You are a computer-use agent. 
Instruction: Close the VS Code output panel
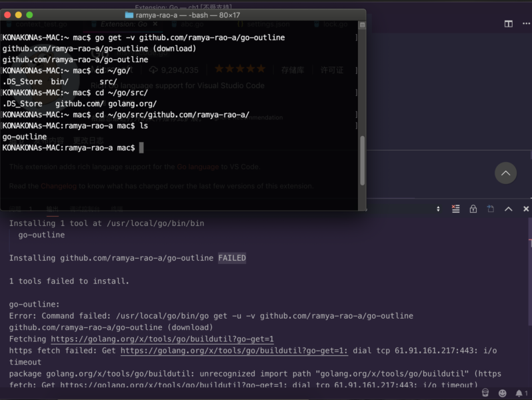coord(526,209)
